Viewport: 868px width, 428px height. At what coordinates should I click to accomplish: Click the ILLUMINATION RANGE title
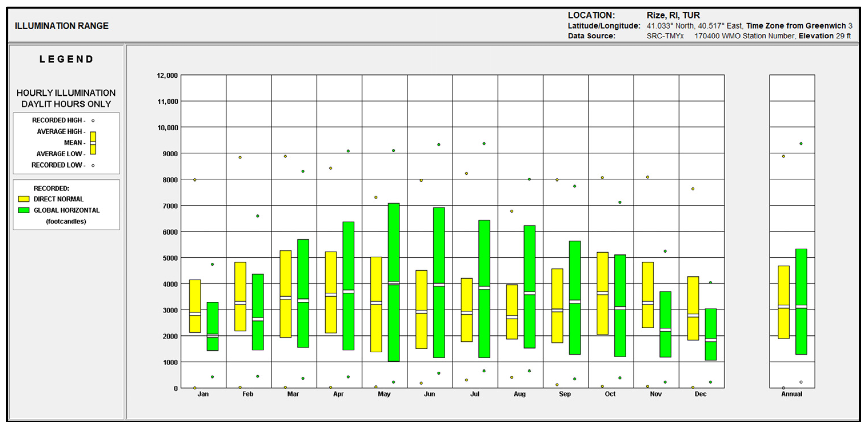(x=62, y=26)
